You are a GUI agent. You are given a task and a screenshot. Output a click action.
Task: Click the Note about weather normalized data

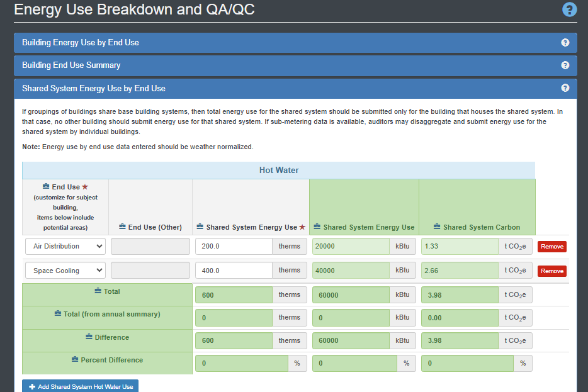click(x=138, y=147)
